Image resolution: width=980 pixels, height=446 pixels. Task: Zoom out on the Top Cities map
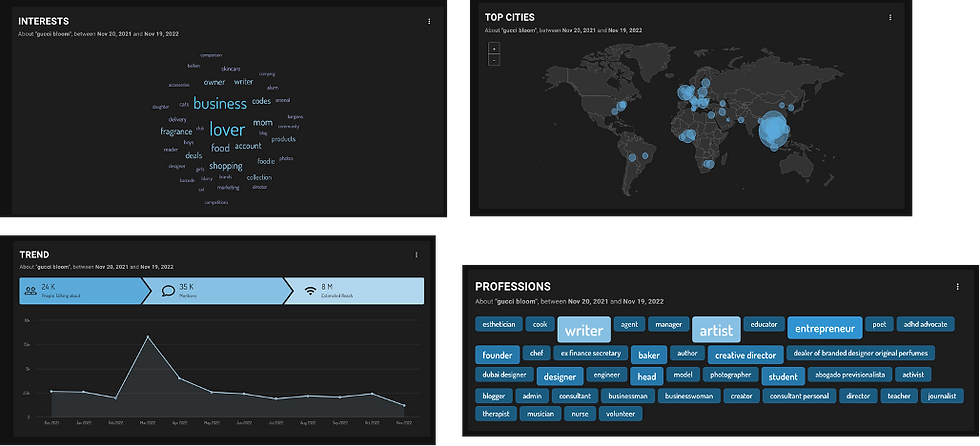coord(494,60)
